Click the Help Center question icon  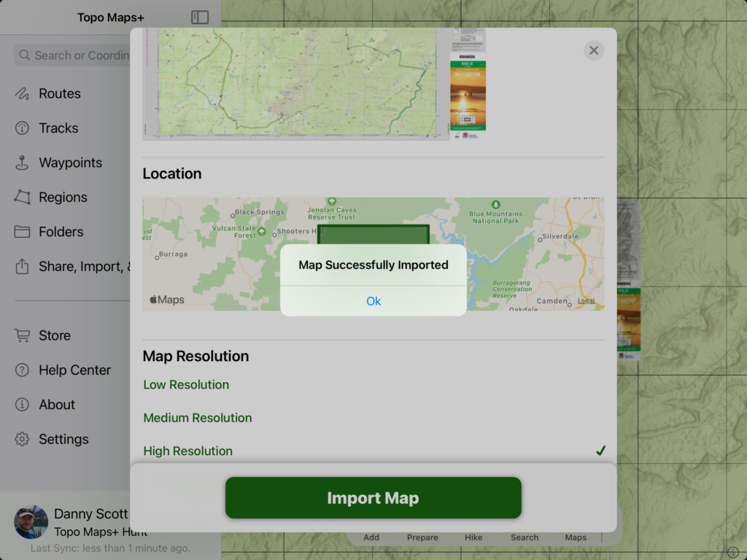click(22, 370)
